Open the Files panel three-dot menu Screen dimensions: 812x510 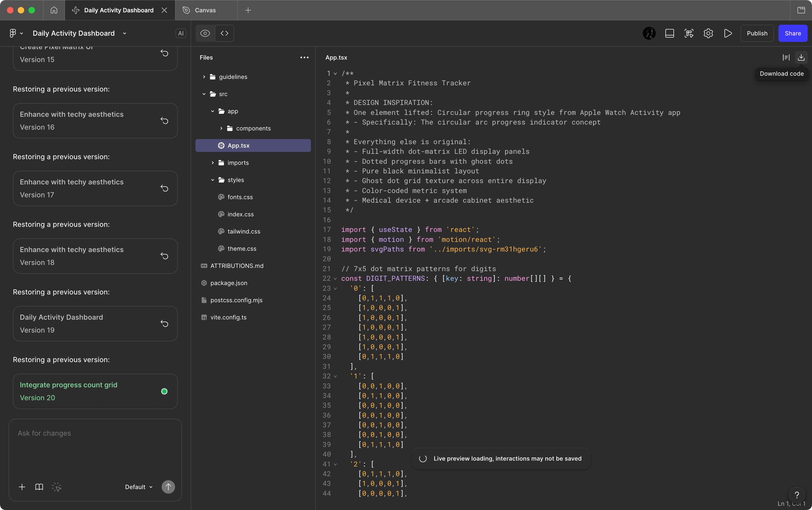click(304, 58)
